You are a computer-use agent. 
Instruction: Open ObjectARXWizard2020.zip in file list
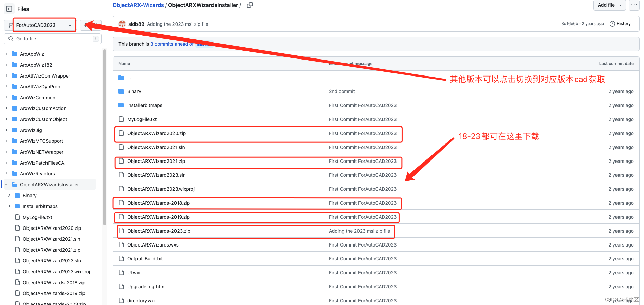click(157, 133)
